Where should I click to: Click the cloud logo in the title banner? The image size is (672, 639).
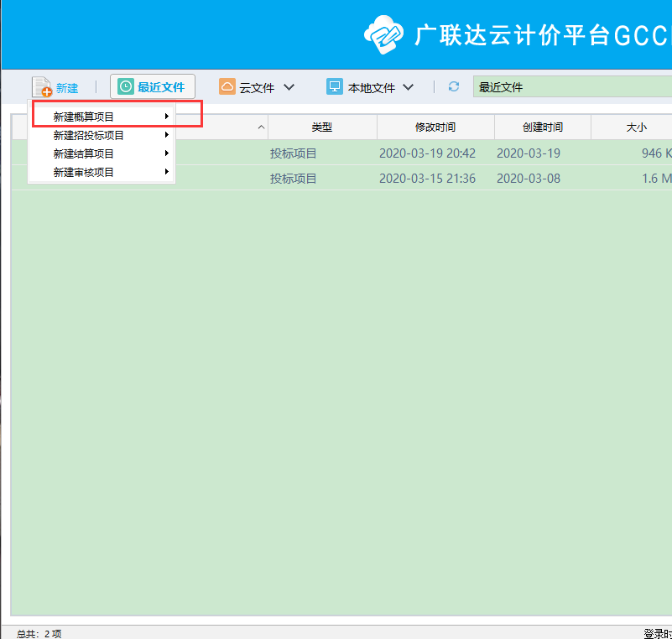[x=383, y=34]
